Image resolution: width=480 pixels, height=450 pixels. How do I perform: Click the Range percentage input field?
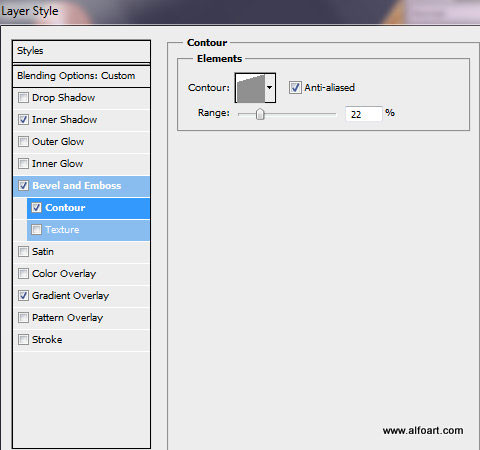[363, 114]
